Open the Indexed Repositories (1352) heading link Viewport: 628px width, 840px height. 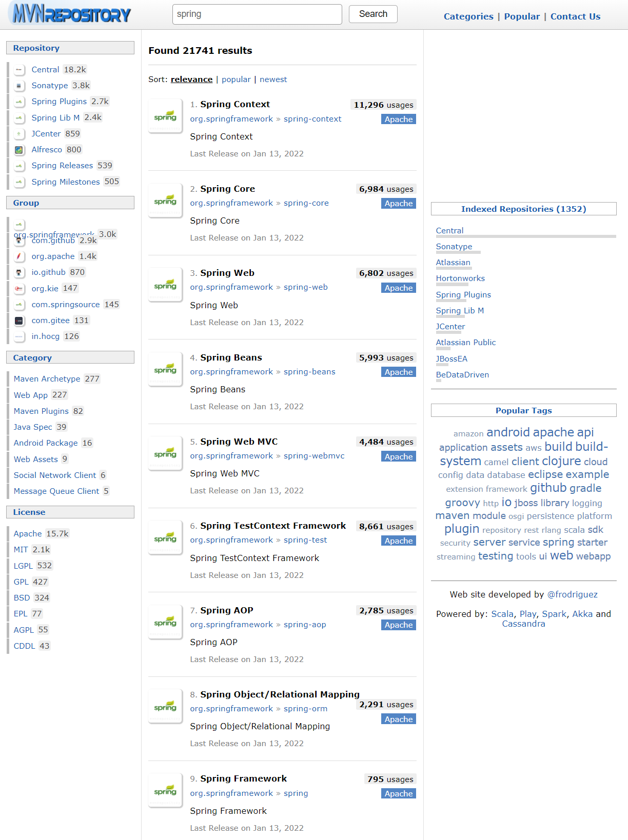pos(523,209)
